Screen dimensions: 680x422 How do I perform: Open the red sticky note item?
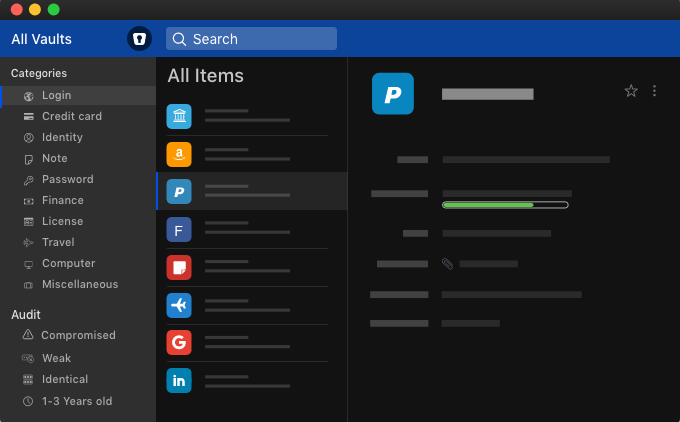tap(252, 267)
